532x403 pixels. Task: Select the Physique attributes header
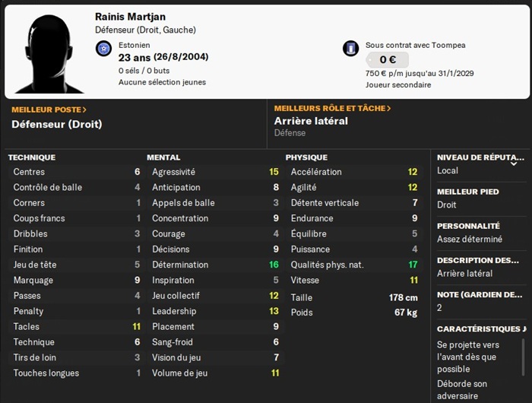(306, 157)
